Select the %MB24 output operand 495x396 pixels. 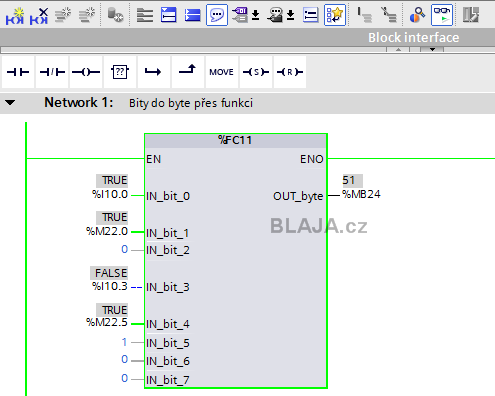(361, 194)
